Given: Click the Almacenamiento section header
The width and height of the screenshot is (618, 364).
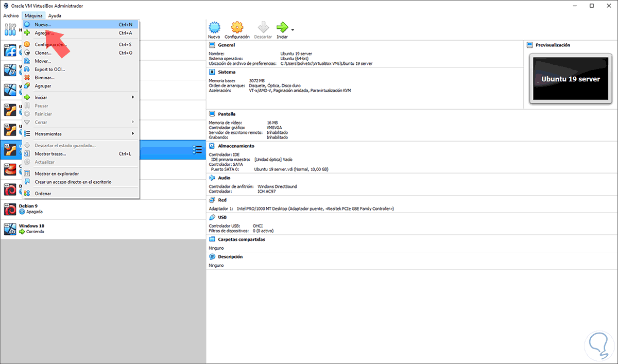Looking at the screenshot, I should click(x=236, y=146).
